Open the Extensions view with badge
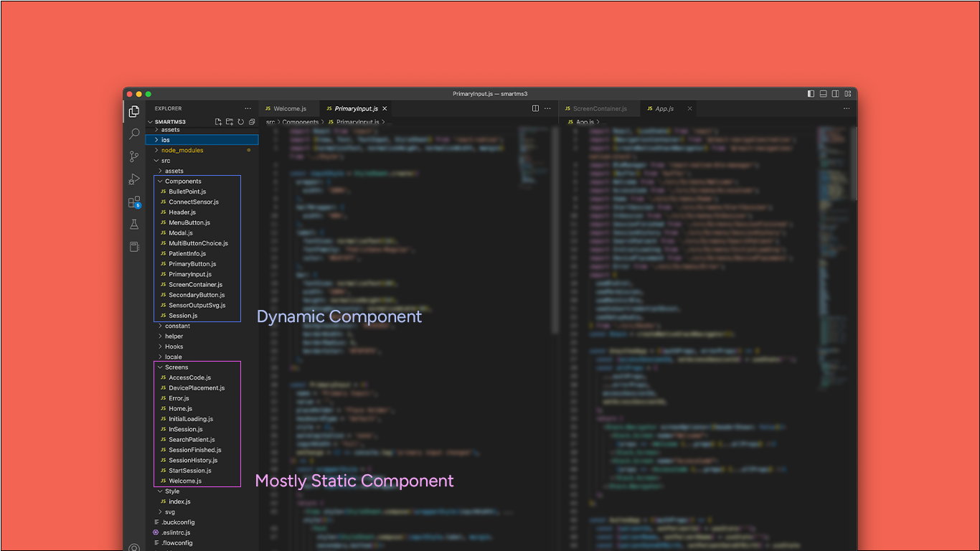Image resolution: width=980 pixels, height=551 pixels. [134, 202]
